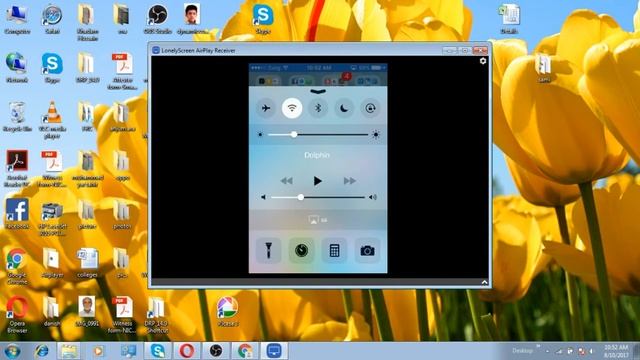Select the photos folder

[x=122, y=214]
